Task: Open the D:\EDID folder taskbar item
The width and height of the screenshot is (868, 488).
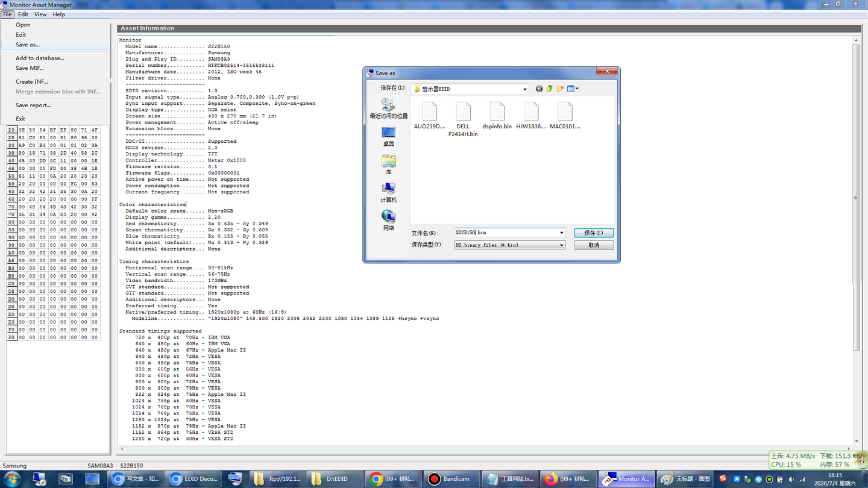Action: coord(335,479)
